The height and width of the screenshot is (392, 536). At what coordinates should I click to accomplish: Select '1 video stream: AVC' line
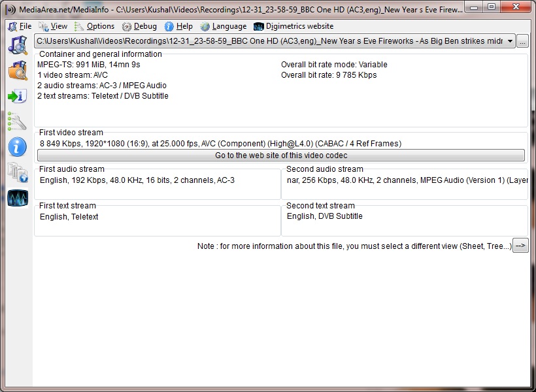coord(73,75)
